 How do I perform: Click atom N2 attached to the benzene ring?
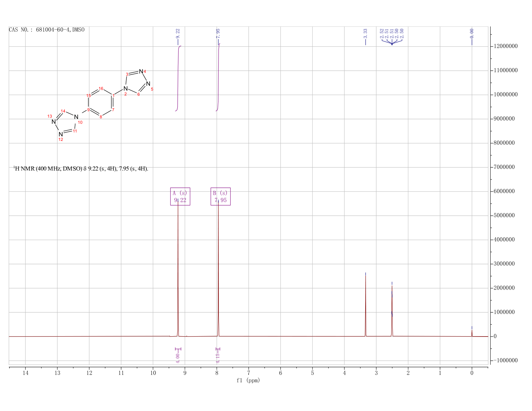click(x=125, y=88)
